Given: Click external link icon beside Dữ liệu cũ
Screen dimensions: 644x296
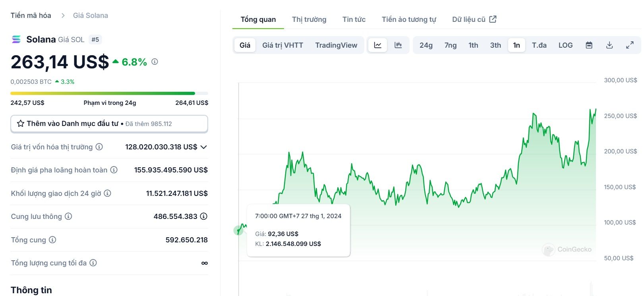Looking at the screenshot, I should coord(493,19).
